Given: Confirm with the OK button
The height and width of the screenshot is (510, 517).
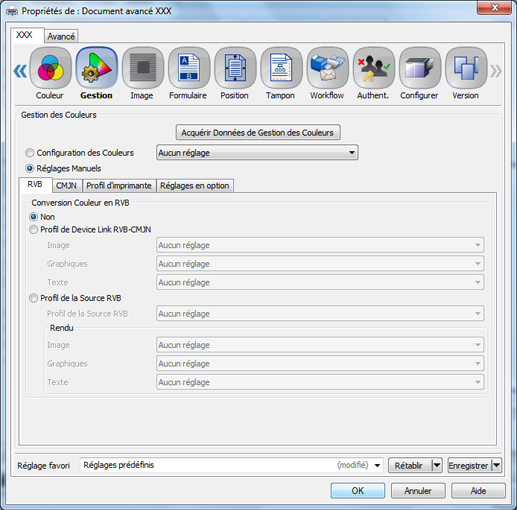Looking at the screenshot, I should coord(358,491).
